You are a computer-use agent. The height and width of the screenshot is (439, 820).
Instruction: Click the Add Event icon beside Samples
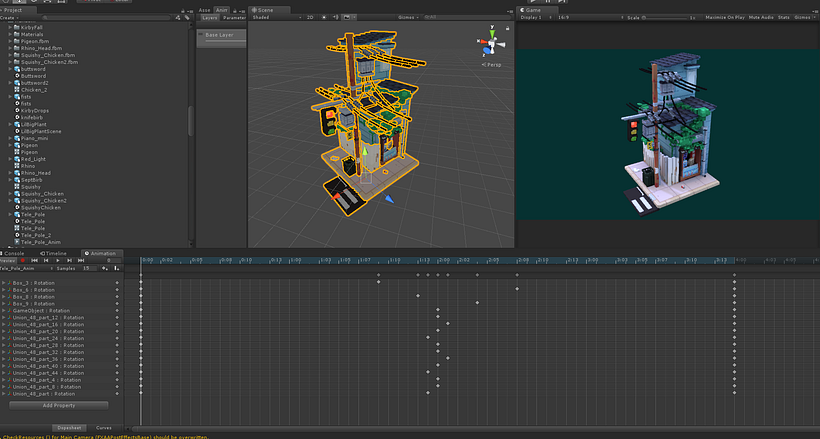(117, 268)
